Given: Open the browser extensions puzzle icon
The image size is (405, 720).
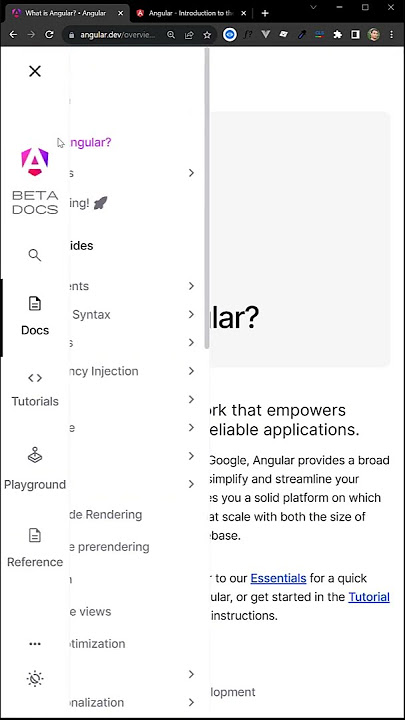Looking at the screenshot, I should [x=338, y=35].
